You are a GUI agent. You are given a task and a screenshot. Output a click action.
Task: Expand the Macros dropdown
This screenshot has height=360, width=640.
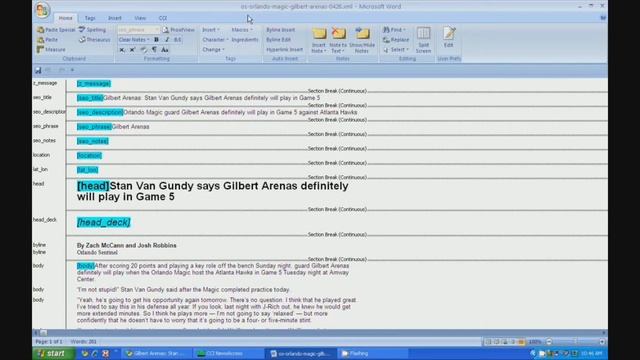tap(242, 30)
